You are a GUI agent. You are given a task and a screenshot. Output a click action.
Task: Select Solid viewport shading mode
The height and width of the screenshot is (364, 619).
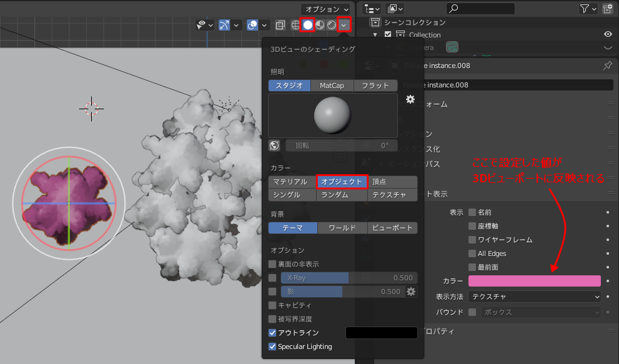point(307,25)
